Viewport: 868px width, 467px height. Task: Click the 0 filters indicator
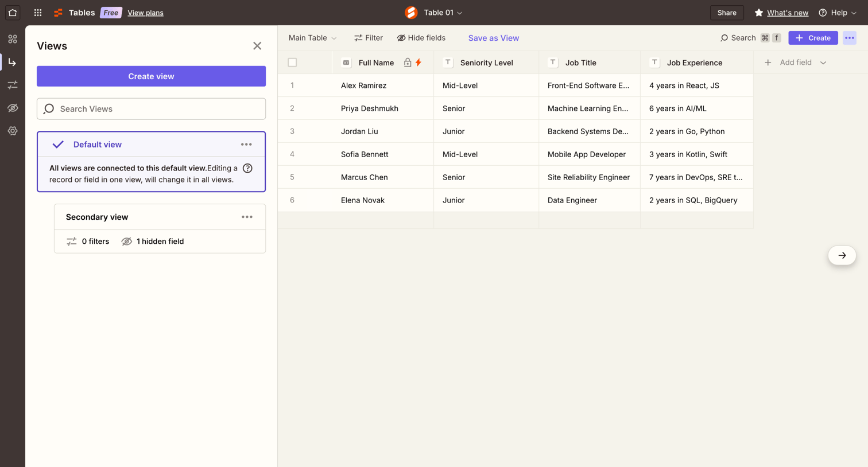point(88,242)
